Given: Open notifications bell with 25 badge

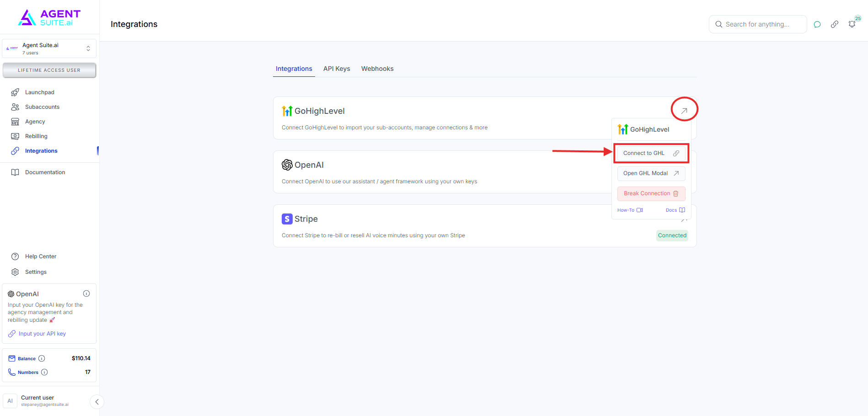Looking at the screenshot, I should [x=852, y=24].
